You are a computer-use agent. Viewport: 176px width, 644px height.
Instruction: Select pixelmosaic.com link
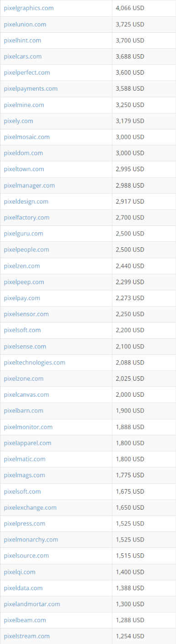click(x=27, y=137)
